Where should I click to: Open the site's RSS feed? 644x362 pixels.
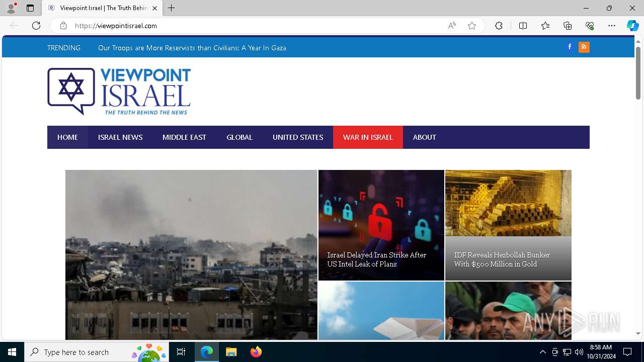584,47
